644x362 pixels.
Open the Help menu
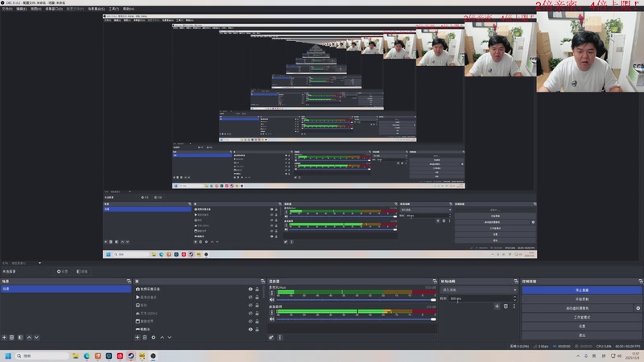(x=129, y=9)
